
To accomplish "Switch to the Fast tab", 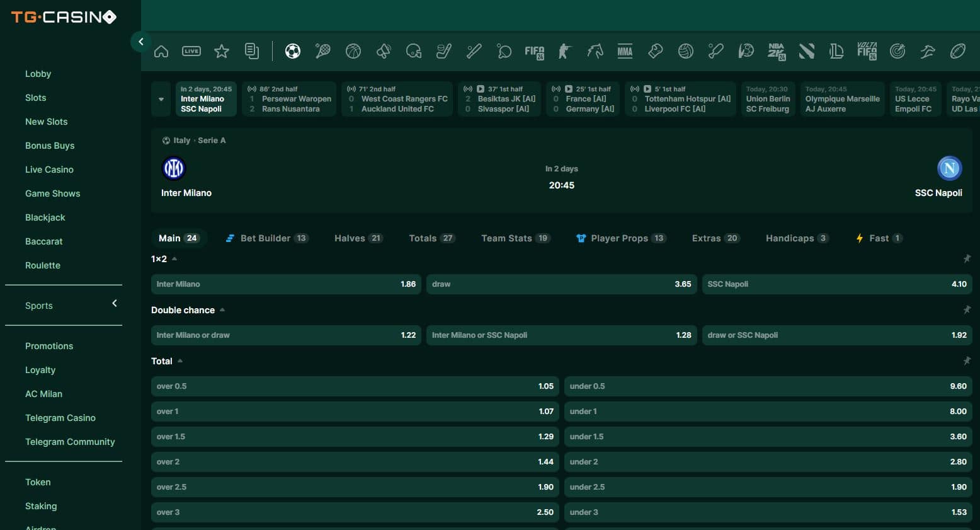I will [x=879, y=238].
